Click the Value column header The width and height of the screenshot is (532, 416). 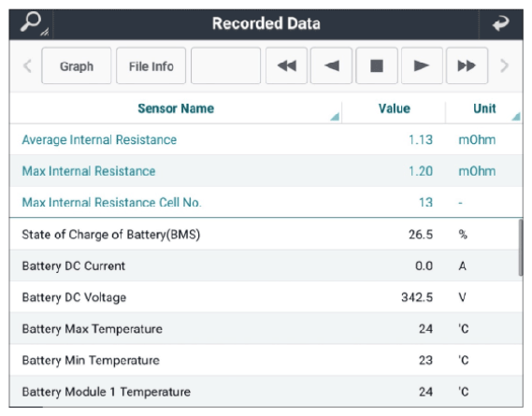tap(394, 108)
